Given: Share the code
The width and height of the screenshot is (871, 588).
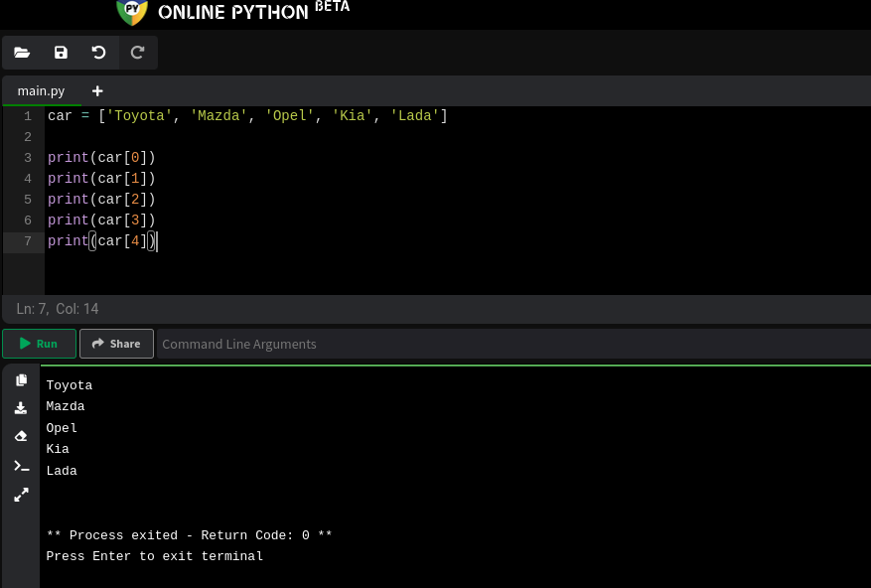Looking at the screenshot, I should (116, 344).
